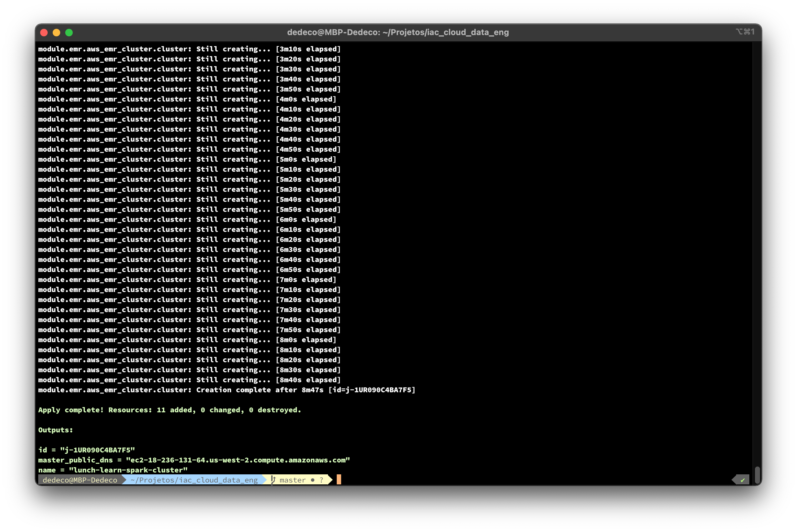Click the line with [8m10s elapsed]
Screen dimensions: 797x532
(x=189, y=350)
